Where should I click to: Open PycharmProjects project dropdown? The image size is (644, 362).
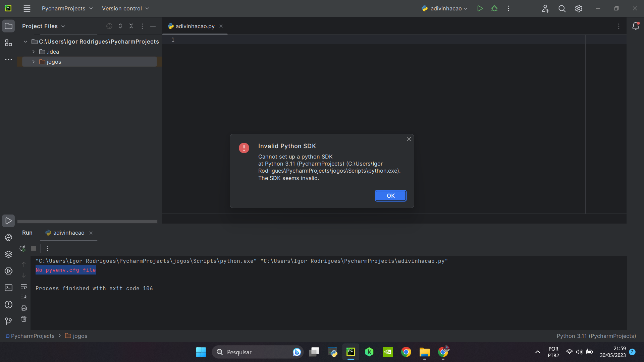click(67, 8)
